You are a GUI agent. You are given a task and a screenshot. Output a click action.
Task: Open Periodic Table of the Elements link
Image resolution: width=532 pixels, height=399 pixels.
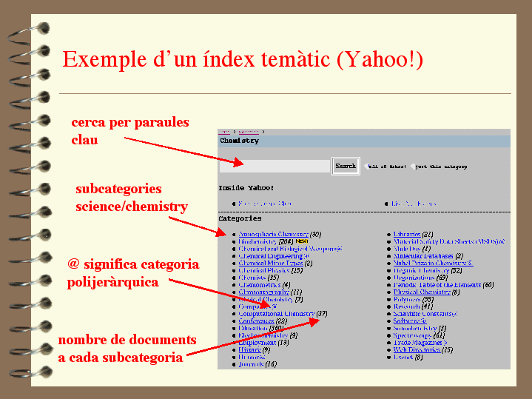pos(437,285)
